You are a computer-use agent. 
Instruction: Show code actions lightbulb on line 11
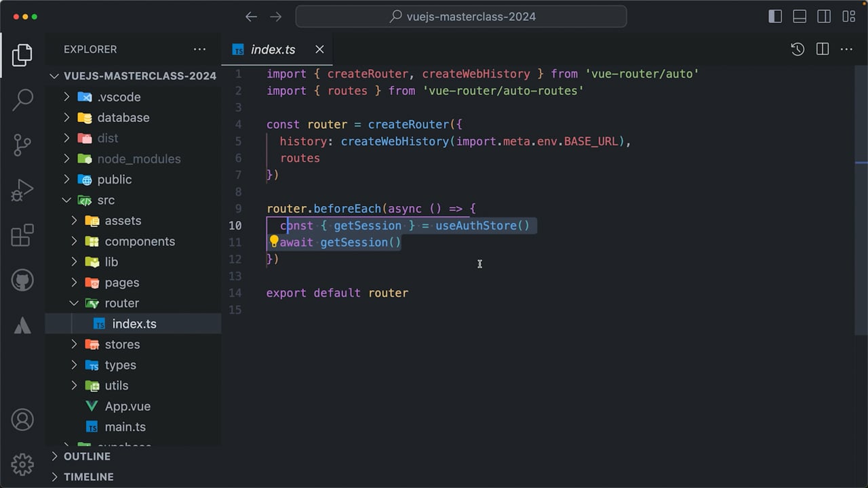point(274,241)
